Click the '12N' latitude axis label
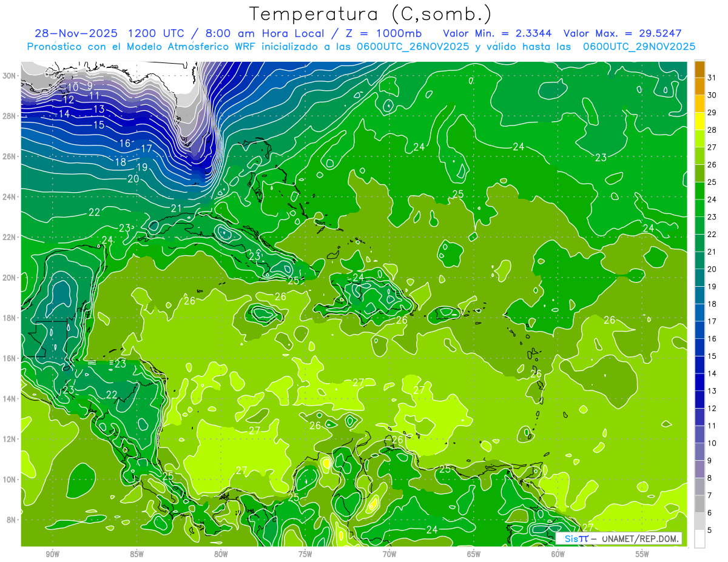The height and width of the screenshot is (562, 728). point(10,438)
